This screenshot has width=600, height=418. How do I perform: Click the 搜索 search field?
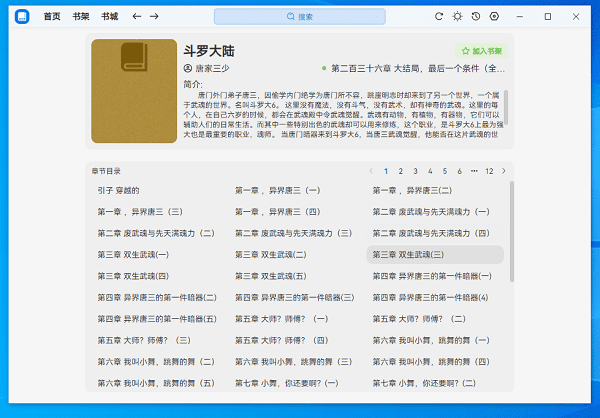click(x=300, y=16)
